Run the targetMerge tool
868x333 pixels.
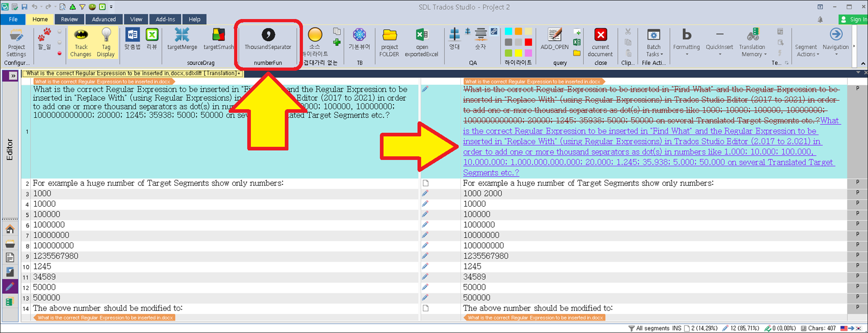pos(182,39)
